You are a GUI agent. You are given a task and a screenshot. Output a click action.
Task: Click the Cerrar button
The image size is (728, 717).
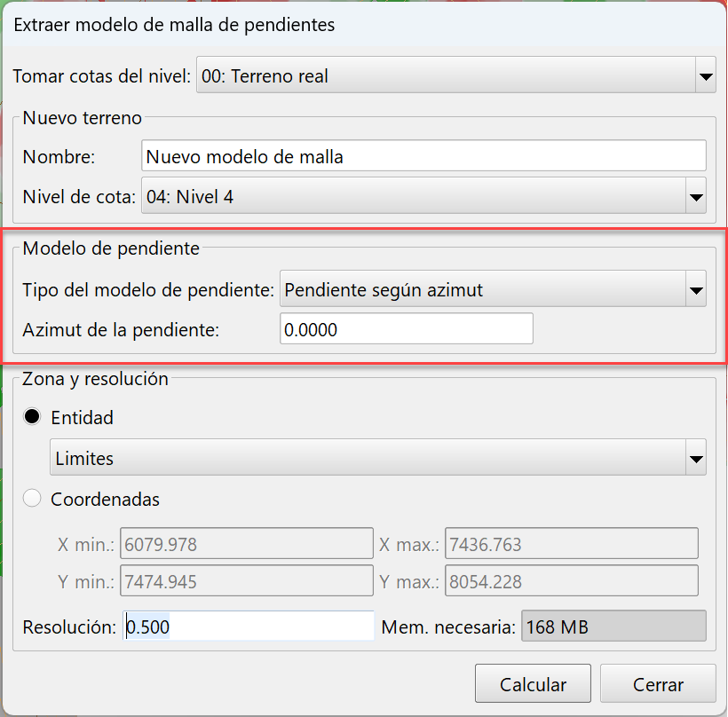658,684
